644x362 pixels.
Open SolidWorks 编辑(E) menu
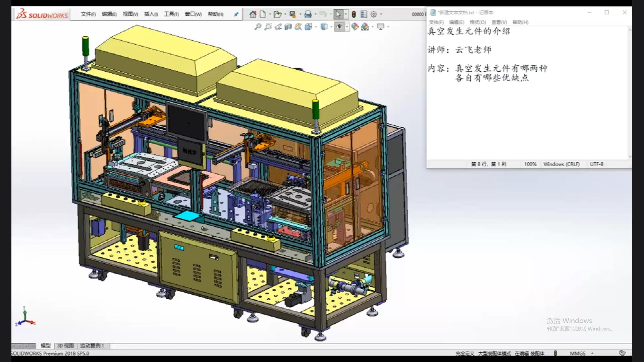pyautogui.click(x=109, y=14)
